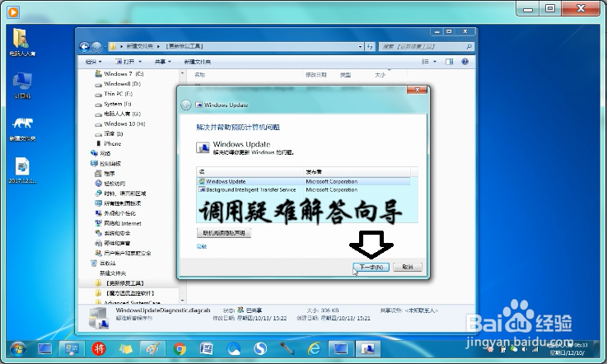Select 网络和 Internet in tree
The width and height of the screenshot is (607, 364).
pos(119,223)
